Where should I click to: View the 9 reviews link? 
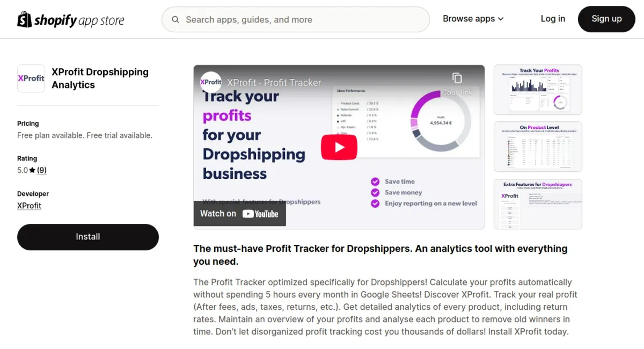point(41,170)
